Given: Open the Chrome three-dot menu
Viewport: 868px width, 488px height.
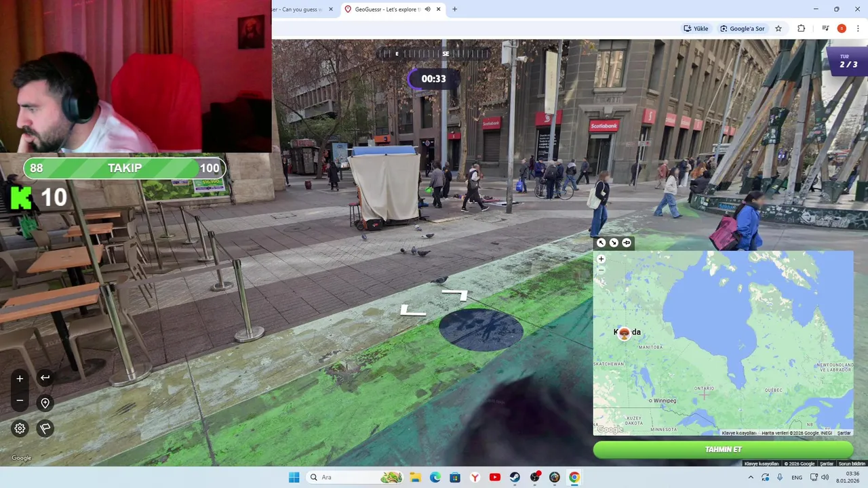Looking at the screenshot, I should pyautogui.click(x=858, y=28).
